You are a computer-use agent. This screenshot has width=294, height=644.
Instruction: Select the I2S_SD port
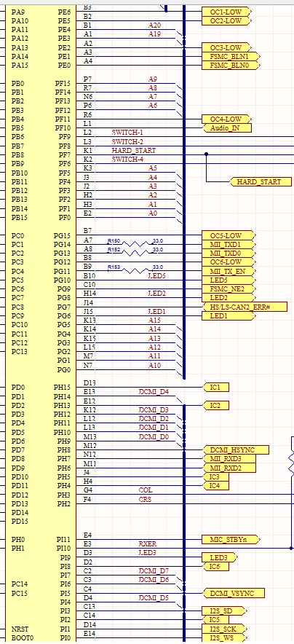(x=224, y=611)
